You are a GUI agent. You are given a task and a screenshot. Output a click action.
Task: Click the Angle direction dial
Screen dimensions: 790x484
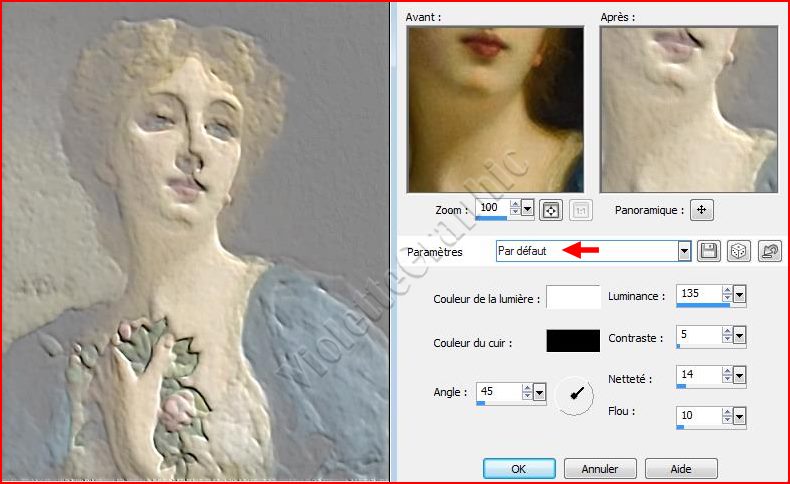pos(575,394)
